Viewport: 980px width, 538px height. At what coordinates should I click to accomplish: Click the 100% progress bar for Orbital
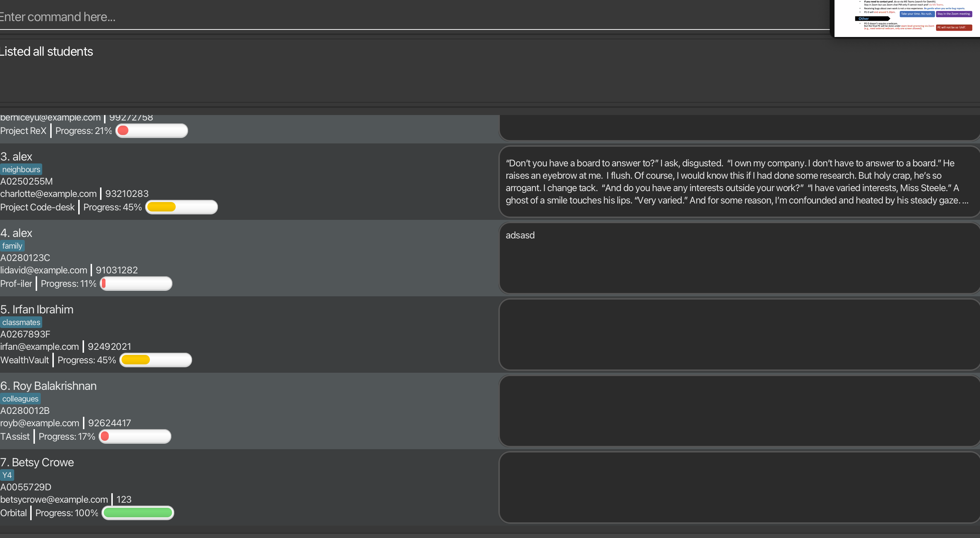pos(138,513)
